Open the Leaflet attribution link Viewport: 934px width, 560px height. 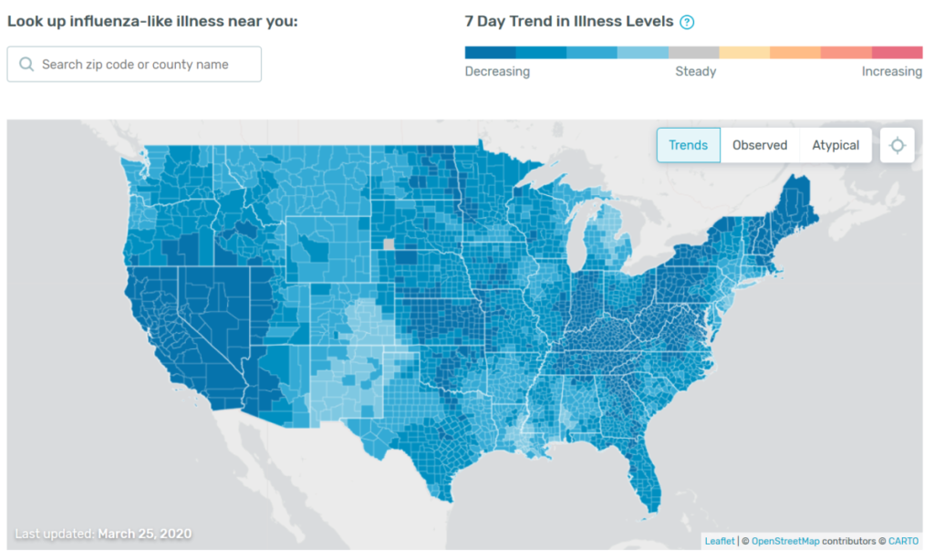click(720, 541)
